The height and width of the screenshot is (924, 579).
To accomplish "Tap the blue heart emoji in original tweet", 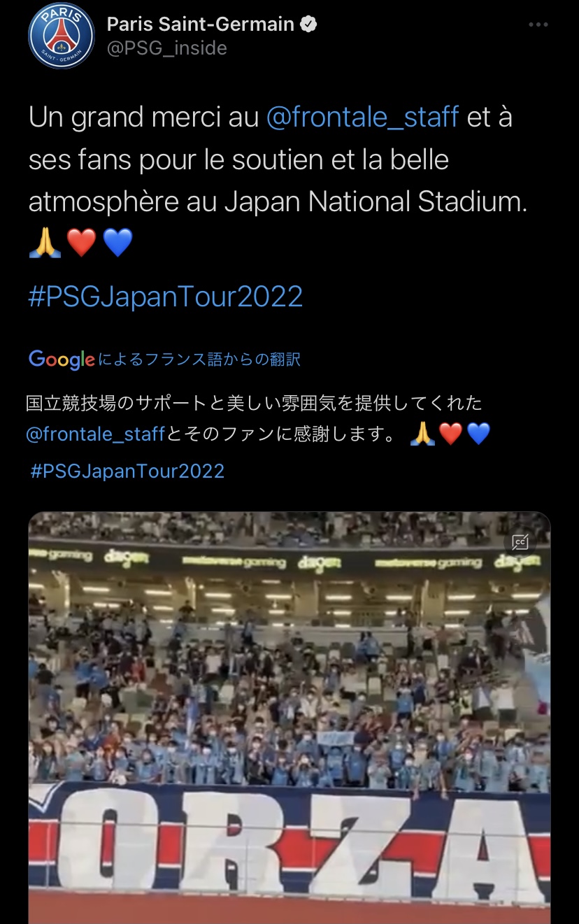I will 117,243.
